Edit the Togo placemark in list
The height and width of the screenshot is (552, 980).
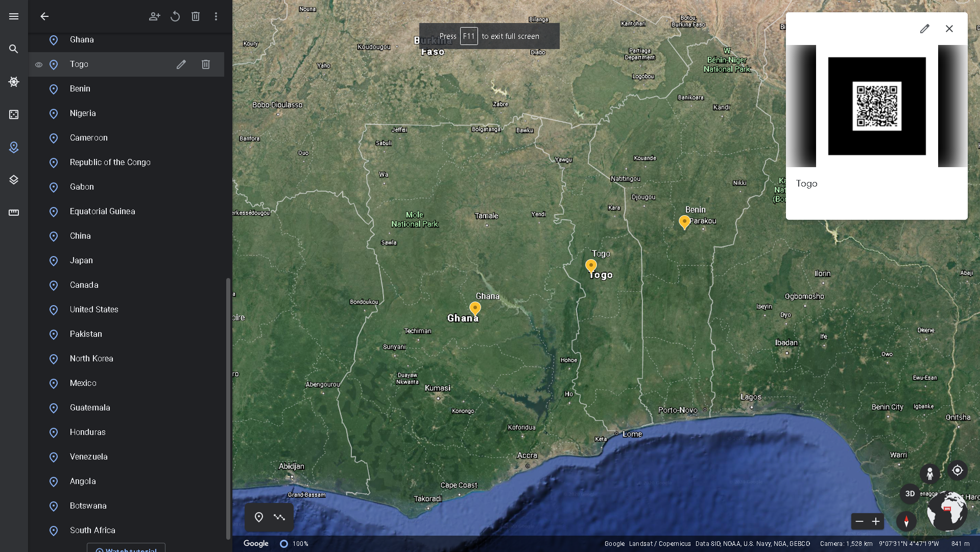click(x=181, y=64)
